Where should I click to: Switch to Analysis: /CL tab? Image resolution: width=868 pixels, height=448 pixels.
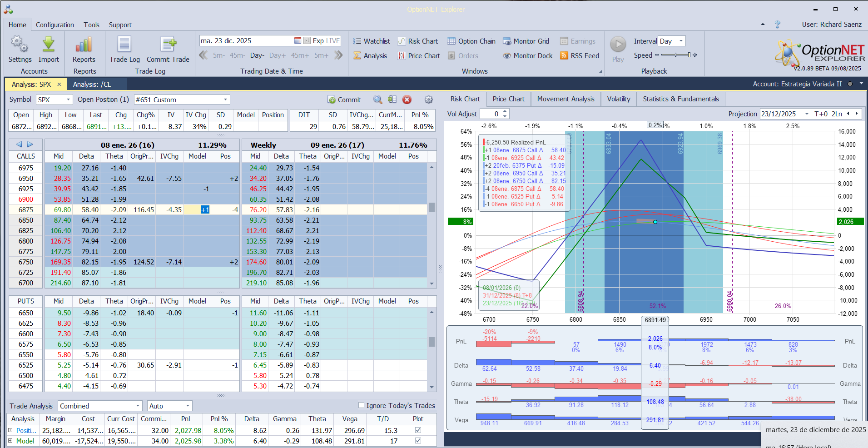click(x=92, y=84)
